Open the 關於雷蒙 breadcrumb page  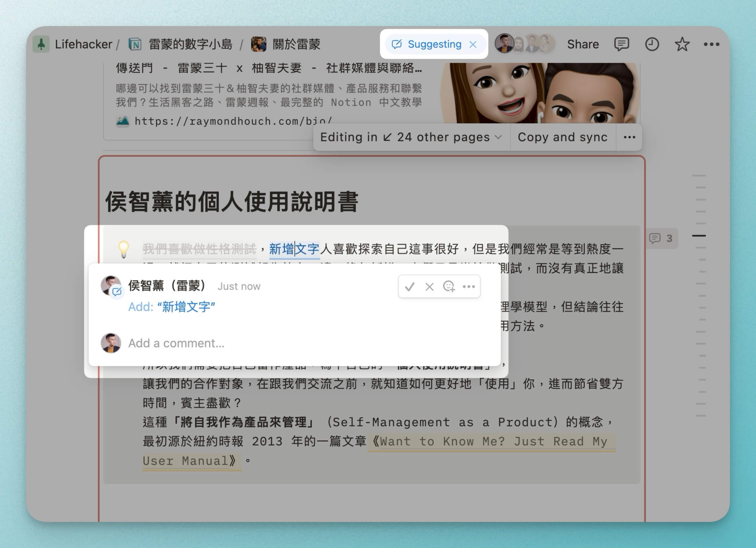pyautogui.click(x=296, y=44)
